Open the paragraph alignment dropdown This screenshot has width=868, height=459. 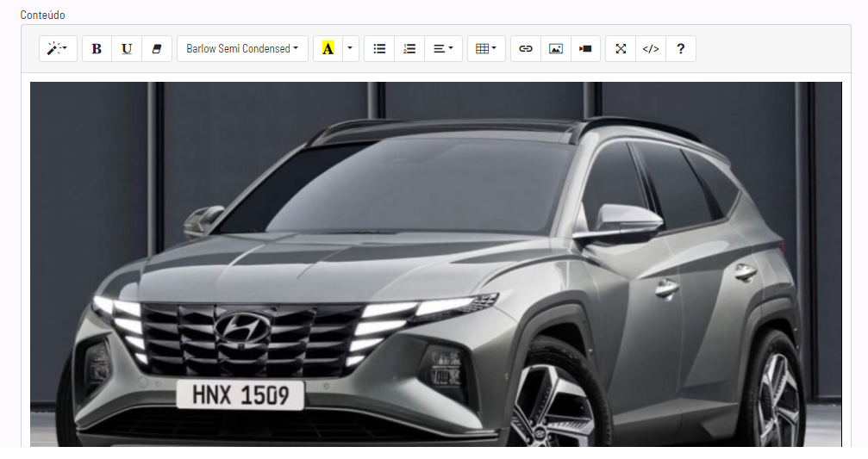click(x=443, y=49)
